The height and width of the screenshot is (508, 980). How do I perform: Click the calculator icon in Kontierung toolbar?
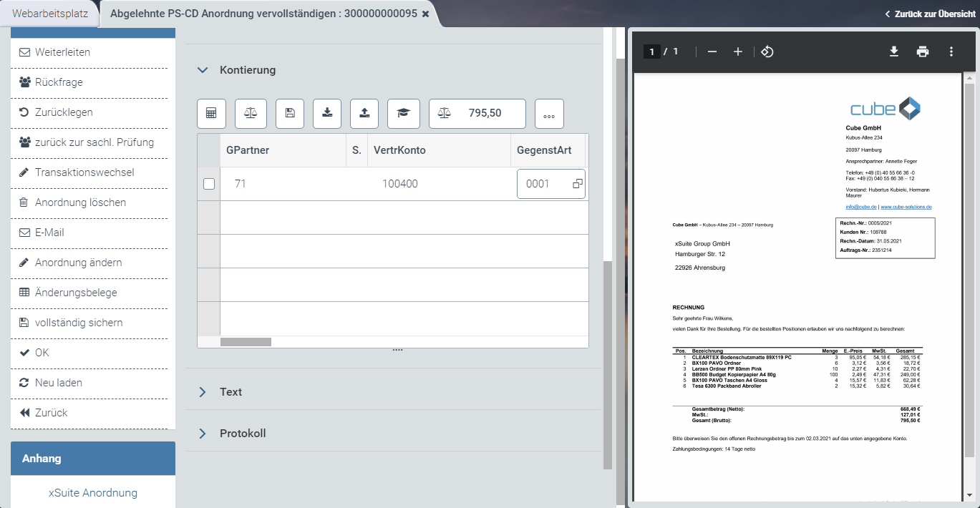[x=211, y=113]
